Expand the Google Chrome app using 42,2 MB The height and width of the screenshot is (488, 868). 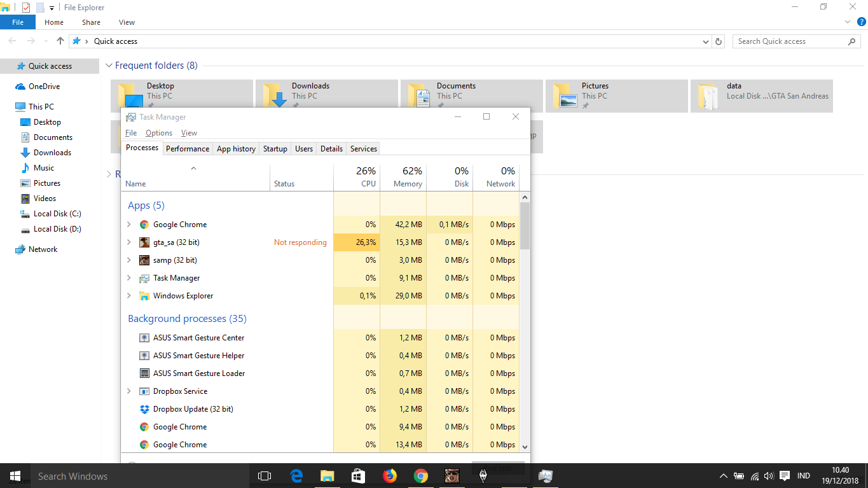[129, 225]
